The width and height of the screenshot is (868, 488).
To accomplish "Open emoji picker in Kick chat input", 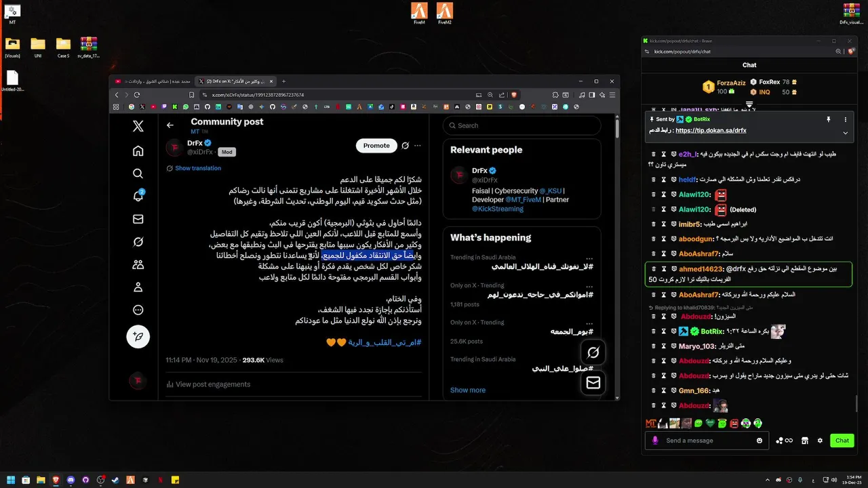I will tap(759, 441).
